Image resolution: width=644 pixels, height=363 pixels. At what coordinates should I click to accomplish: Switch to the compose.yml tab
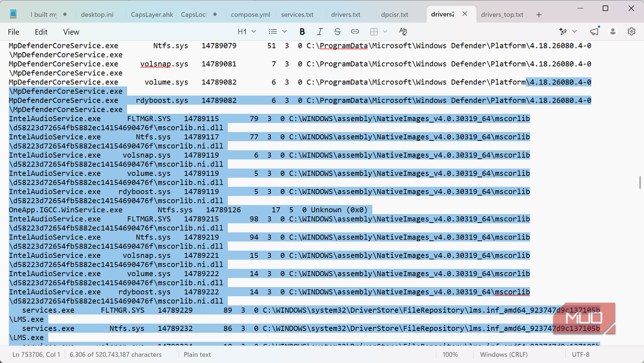click(x=251, y=15)
